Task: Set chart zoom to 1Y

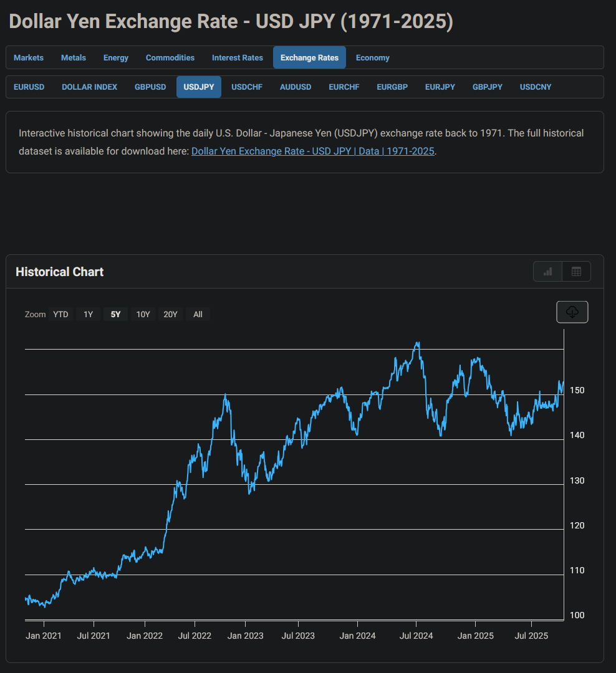Action: [88, 314]
